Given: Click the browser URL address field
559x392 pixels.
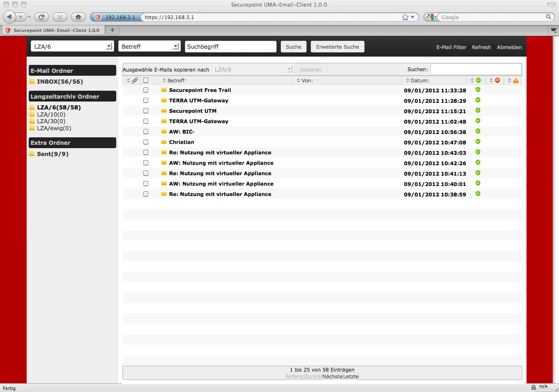Looking at the screenshot, I should pos(271,17).
